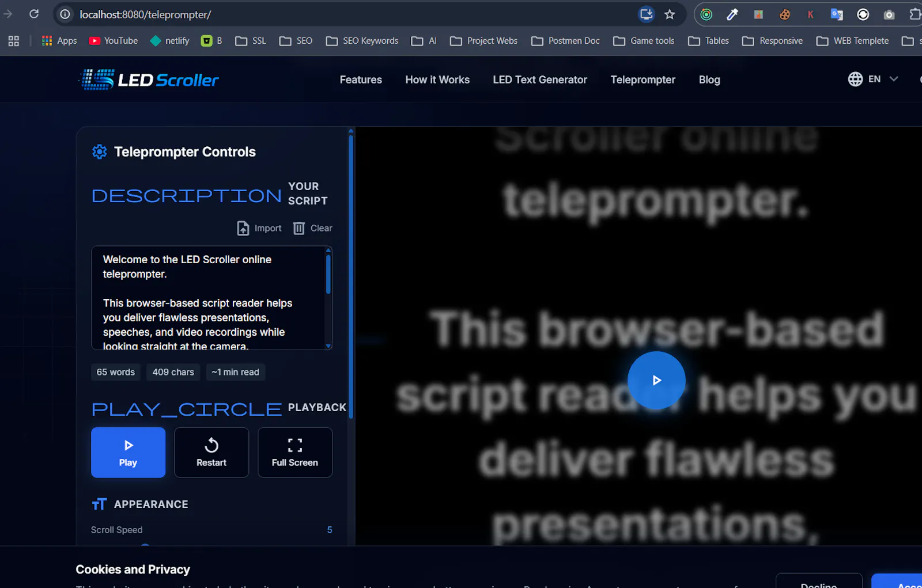Click the controls panel vertical scrollbar
Viewport: 922px width, 588px height.
(350, 276)
